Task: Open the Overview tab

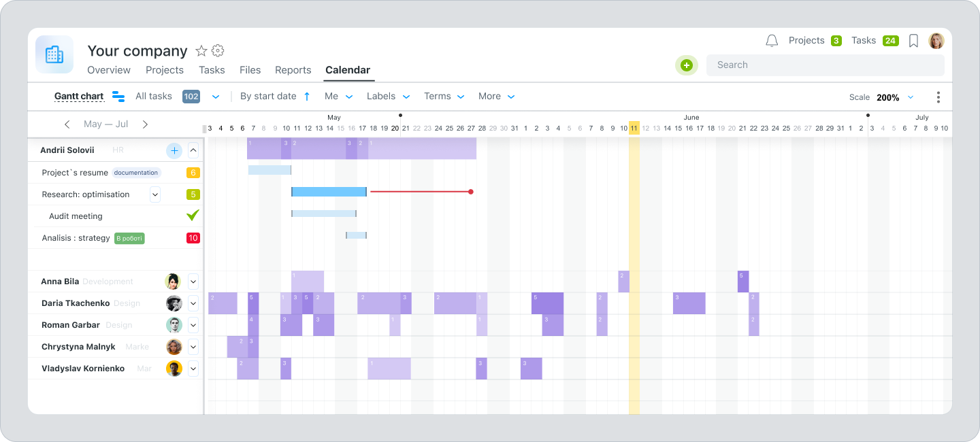Action: [109, 70]
